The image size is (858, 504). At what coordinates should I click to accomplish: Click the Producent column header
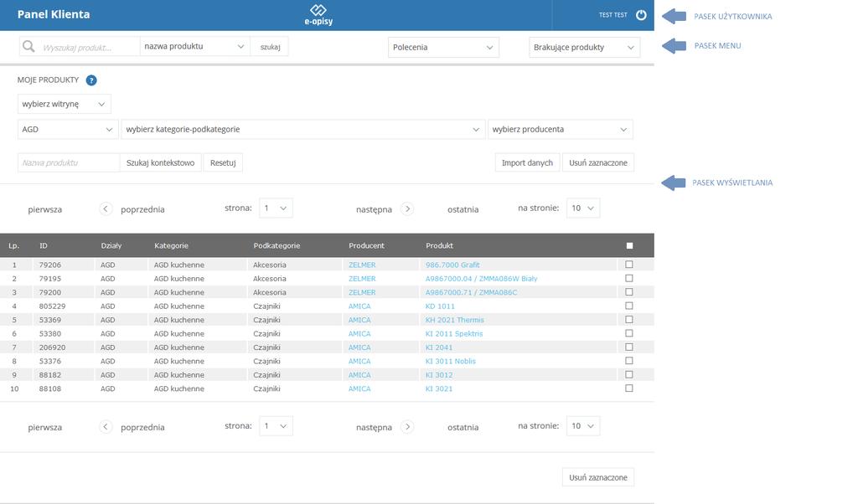tap(367, 246)
